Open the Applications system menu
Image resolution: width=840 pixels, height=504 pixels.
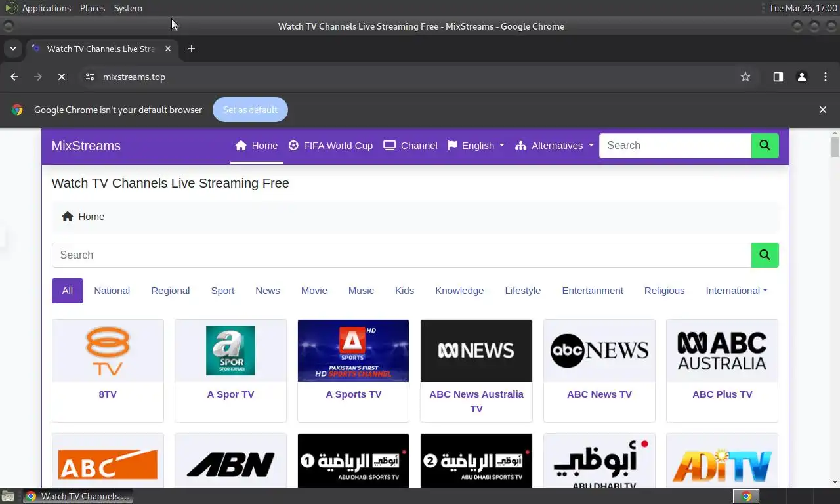[x=46, y=8]
